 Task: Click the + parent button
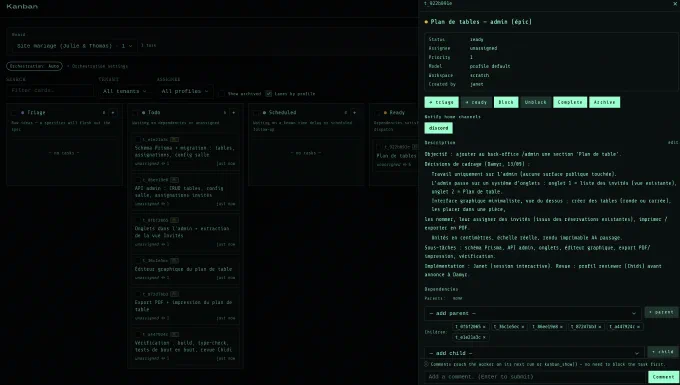point(661,312)
